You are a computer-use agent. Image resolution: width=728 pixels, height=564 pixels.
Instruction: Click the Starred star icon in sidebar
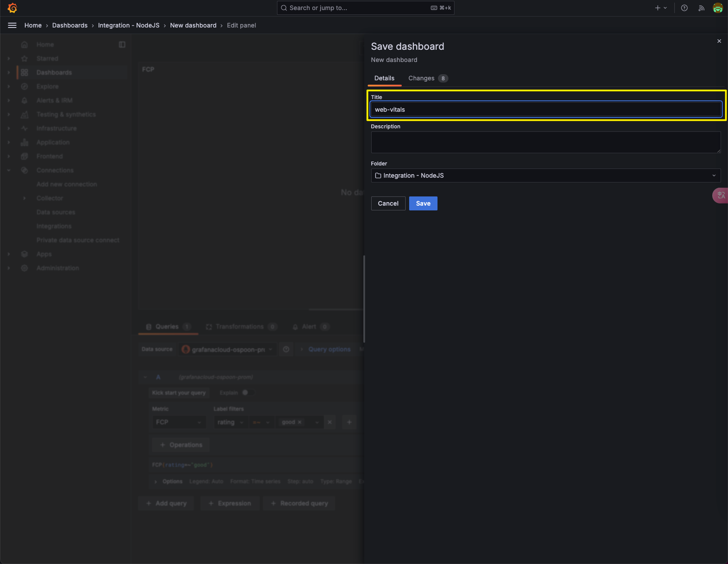[24, 58]
